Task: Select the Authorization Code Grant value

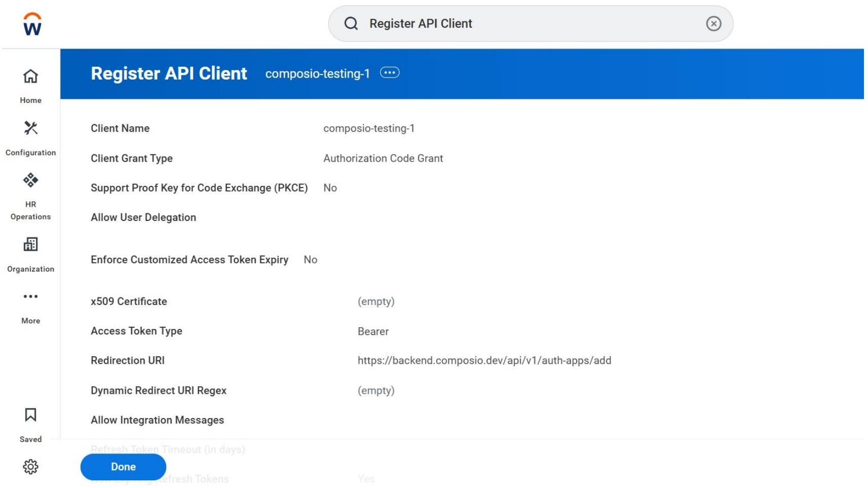Action: [383, 158]
